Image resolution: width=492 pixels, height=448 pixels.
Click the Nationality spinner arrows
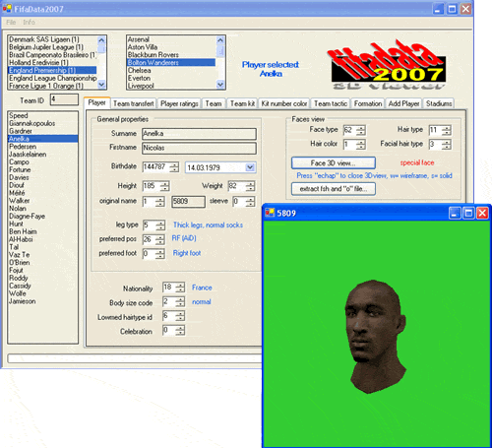click(180, 288)
